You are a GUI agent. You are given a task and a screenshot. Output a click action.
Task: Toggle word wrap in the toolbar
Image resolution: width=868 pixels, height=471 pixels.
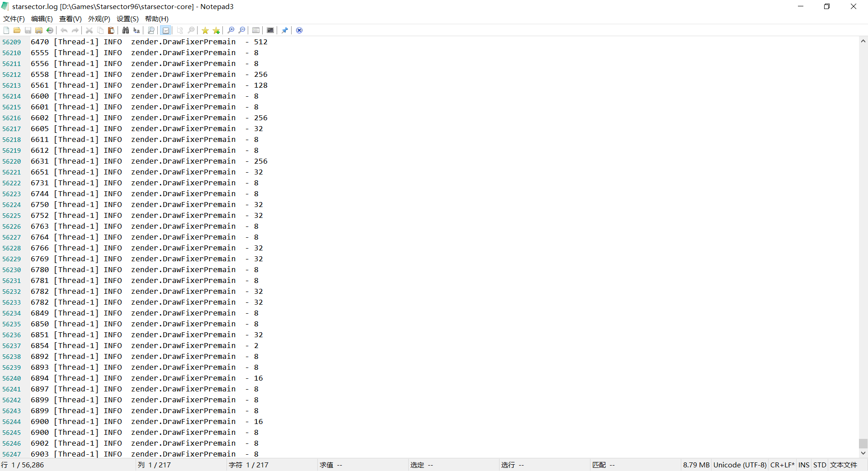pos(166,30)
